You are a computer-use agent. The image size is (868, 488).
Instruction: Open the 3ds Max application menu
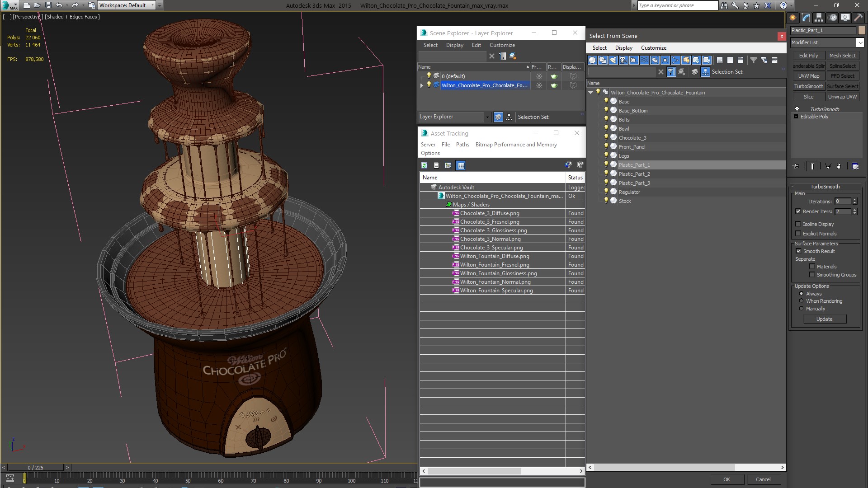(10, 5)
